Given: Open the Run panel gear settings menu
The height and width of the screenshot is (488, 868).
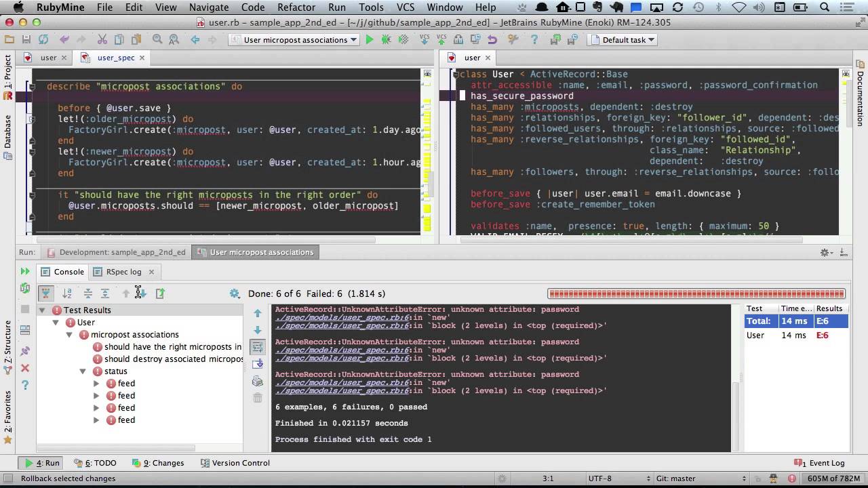Looking at the screenshot, I should click(x=825, y=252).
